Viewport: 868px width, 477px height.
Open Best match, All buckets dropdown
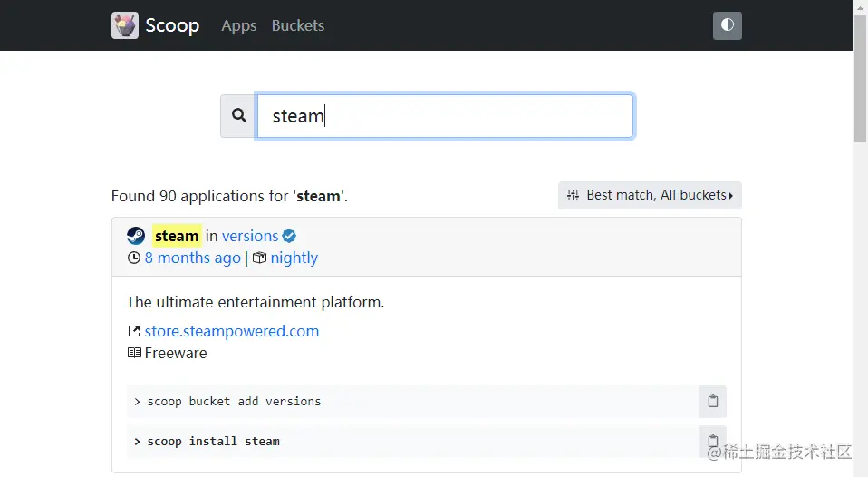pos(650,195)
